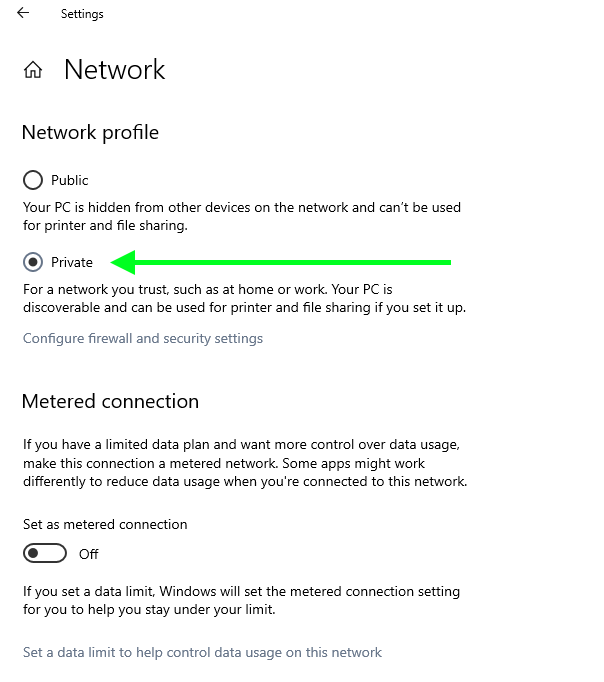This screenshot has height=682, width=604.
Task: Click the Metered connection section heading
Action: 110,401
